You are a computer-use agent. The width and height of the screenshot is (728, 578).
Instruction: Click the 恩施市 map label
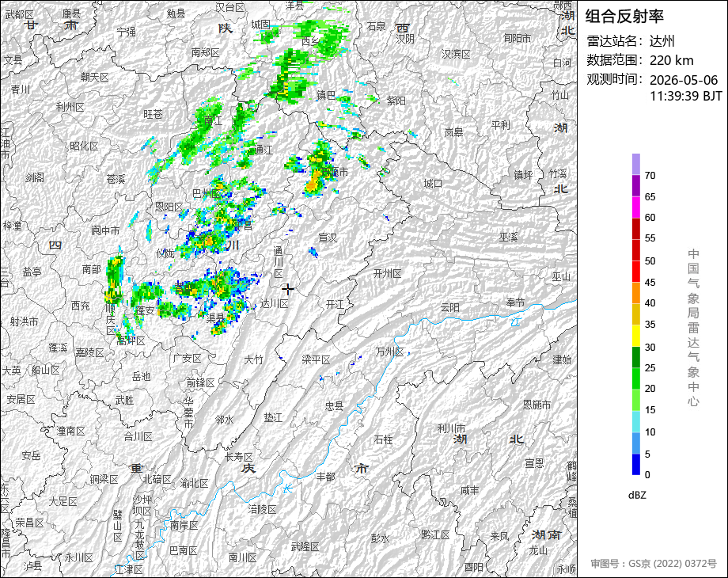click(x=537, y=405)
